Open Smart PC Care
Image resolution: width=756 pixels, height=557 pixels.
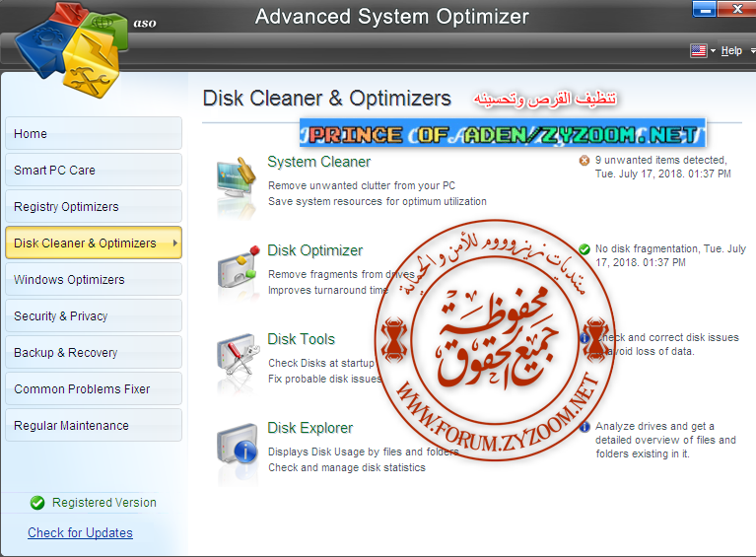click(94, 171)
